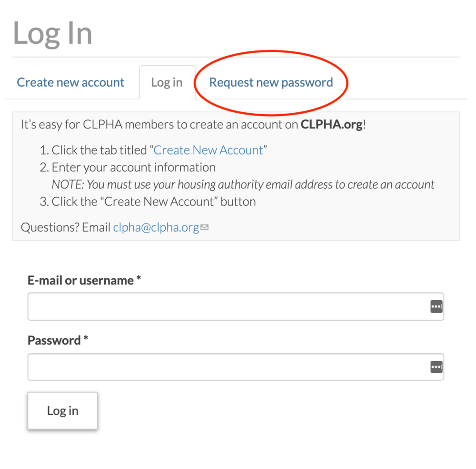Screen dimensions: 476x469
Task: Focus the Password input field
Action: coord(236,367)
